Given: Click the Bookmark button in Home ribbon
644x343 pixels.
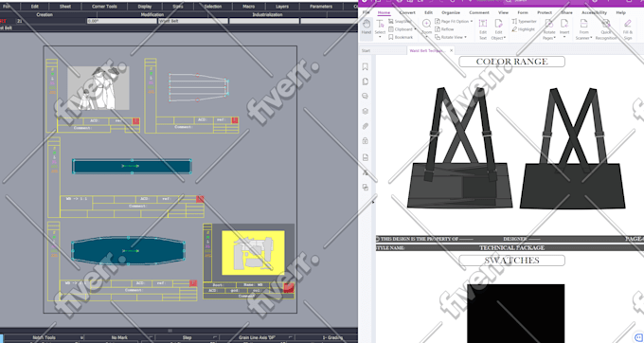Looking at the screenshot, I should coord(401,37).
